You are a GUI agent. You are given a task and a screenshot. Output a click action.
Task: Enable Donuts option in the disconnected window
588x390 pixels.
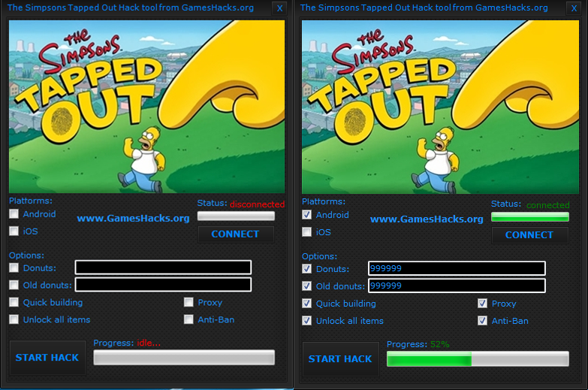(14, 268)
